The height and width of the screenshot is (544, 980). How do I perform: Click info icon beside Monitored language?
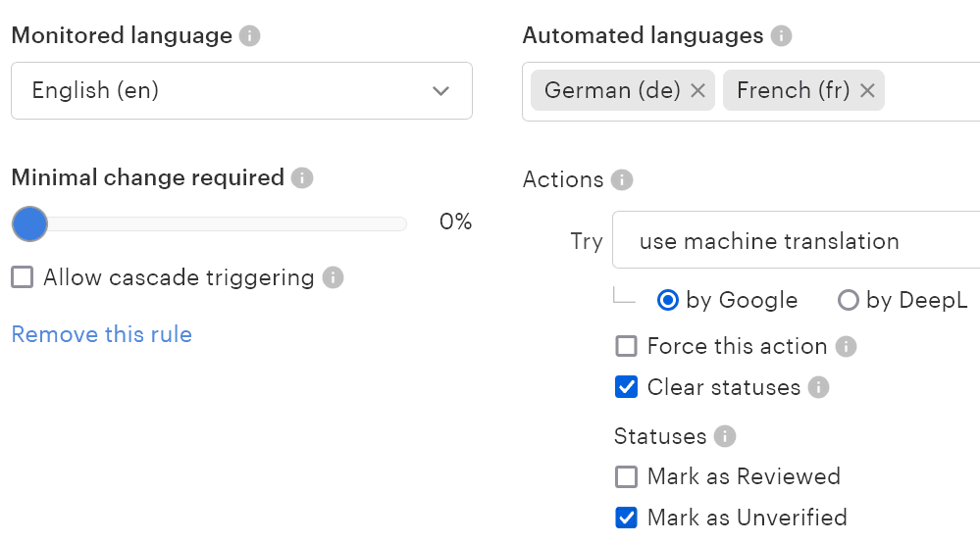coord(250,36)
